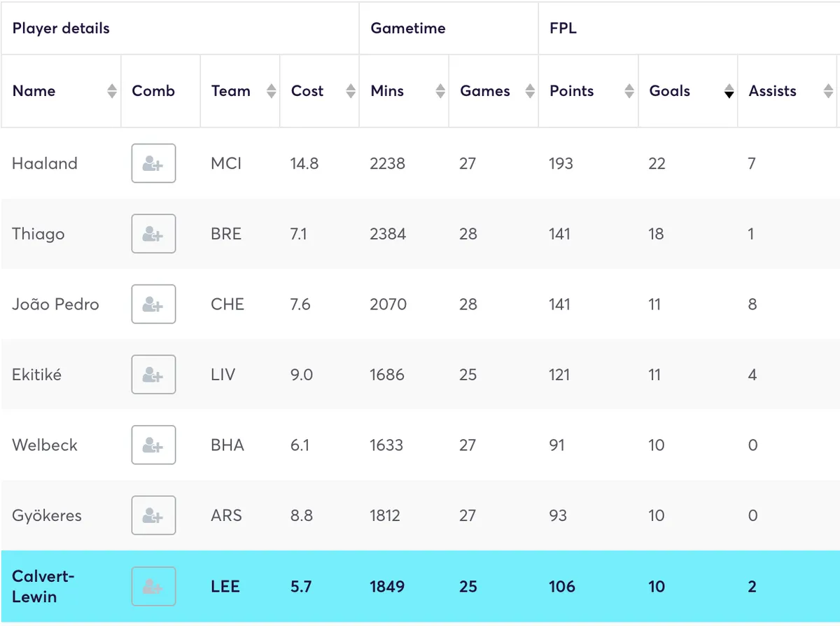Add Haaland to your comparison squad
Viewport: 840px width, 626px height.
[153, 163]
